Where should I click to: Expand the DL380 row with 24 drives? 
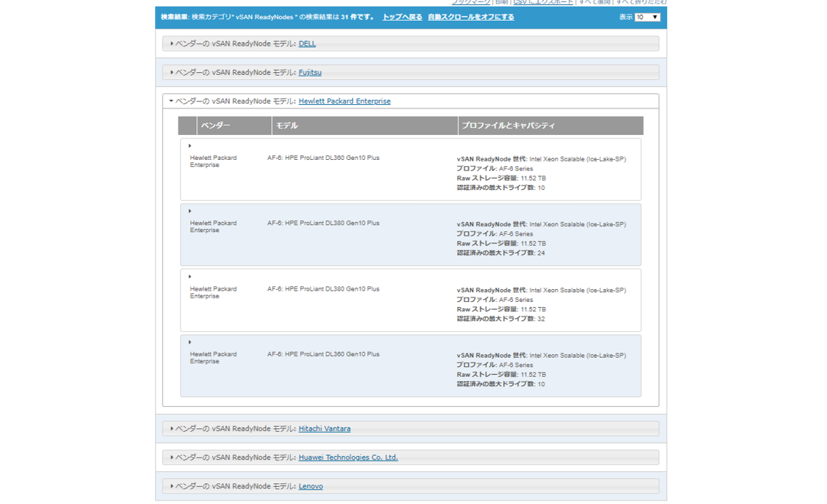(190, 211)
